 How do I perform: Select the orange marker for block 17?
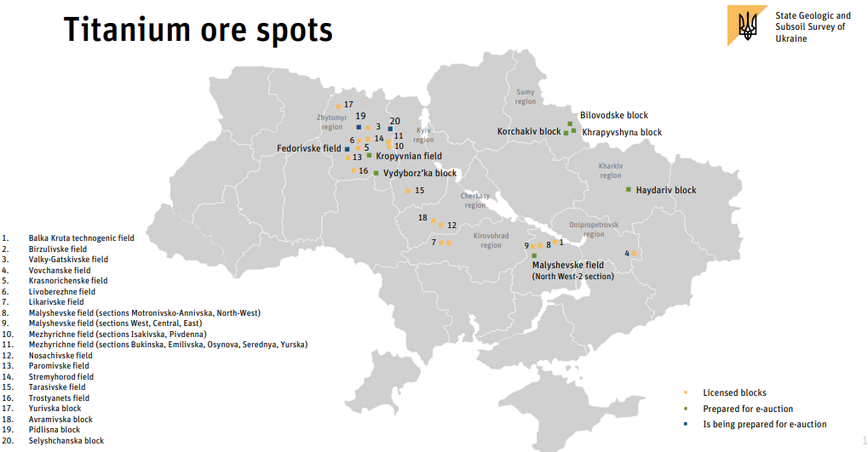point(338,106)
